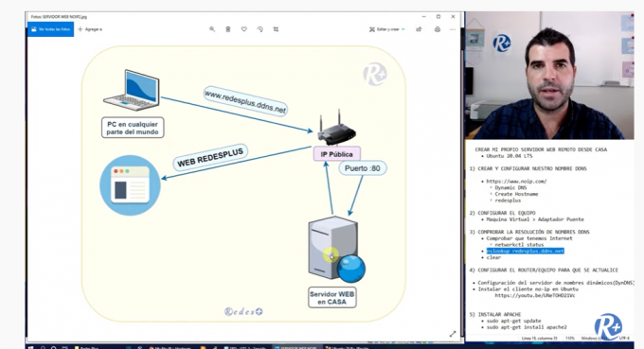
Task: Expand the 'Editar y crear' dropdown
Action: 387,29
